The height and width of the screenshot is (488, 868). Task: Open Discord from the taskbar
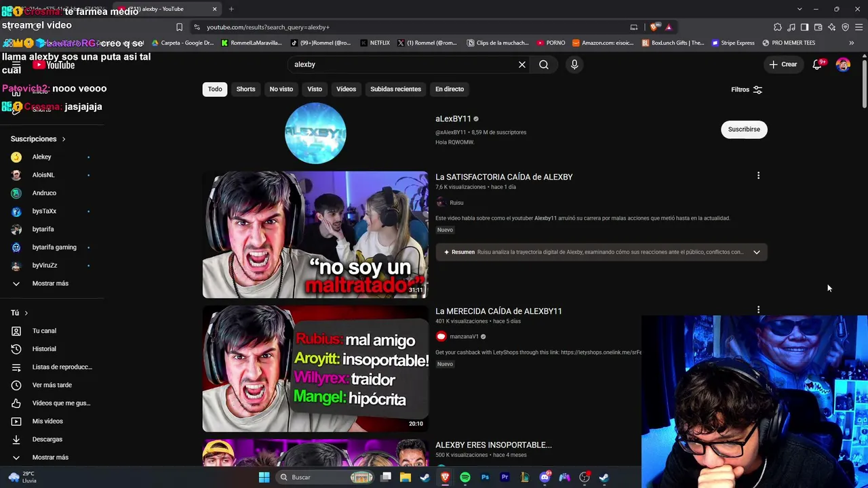(545, 477)
